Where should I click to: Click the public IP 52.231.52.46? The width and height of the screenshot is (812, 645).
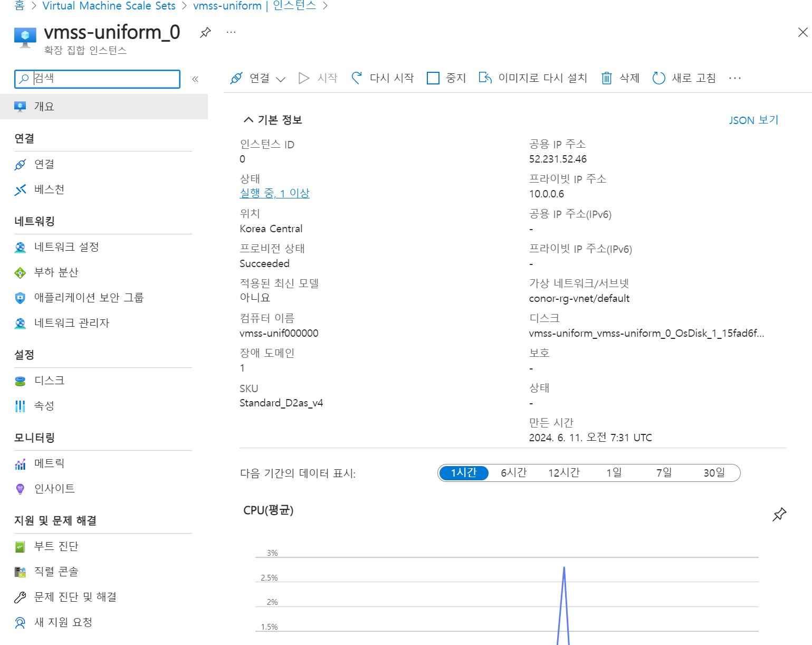(558, 159)
